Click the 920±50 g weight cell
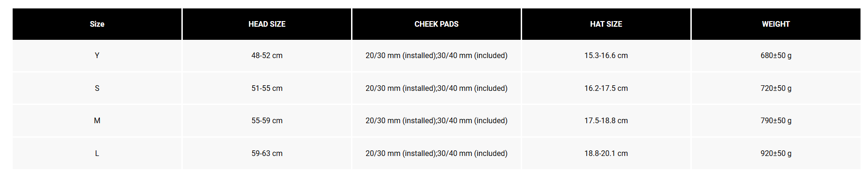Viewport: 868px width, 178px height. (x=776, y=153)
